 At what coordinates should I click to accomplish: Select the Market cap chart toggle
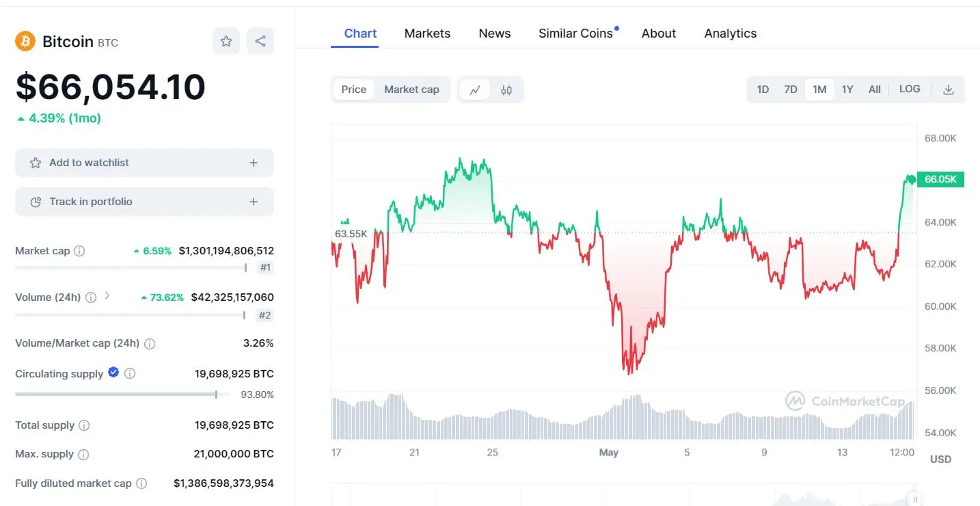[x=411, y=90]
